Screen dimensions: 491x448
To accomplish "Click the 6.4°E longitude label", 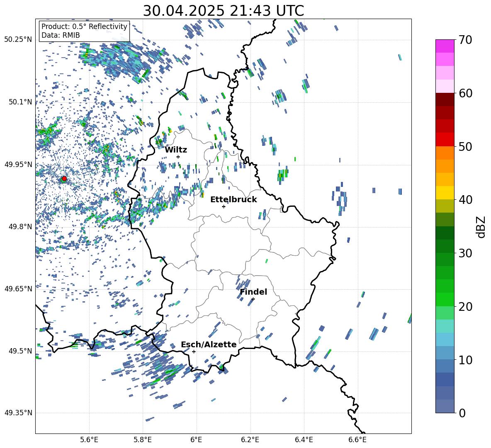I will click(304, 440).
